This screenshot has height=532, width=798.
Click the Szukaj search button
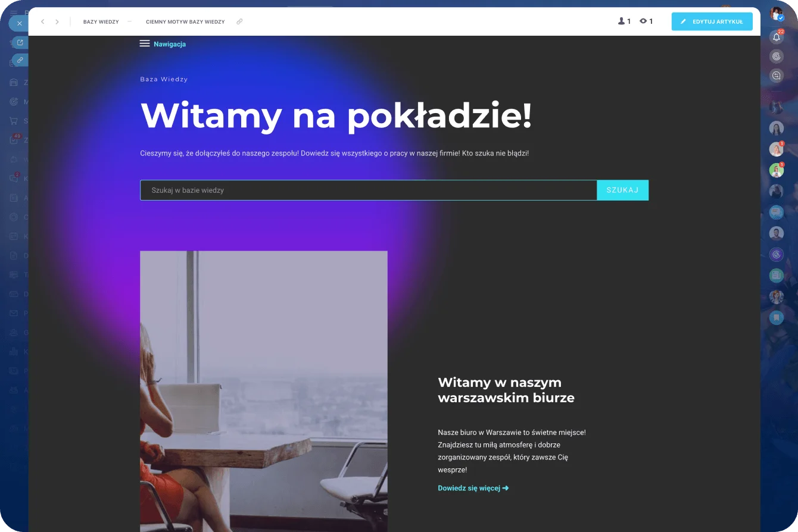coord(622,190)
